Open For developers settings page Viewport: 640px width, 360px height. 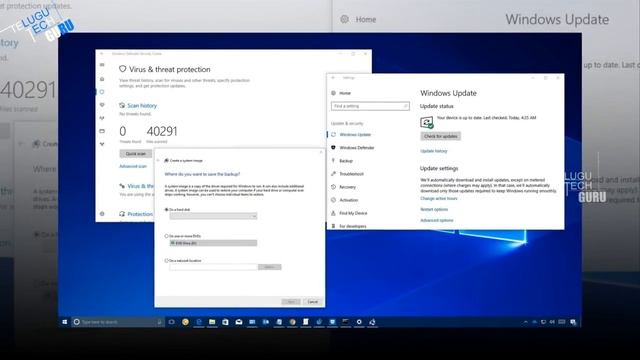pyautogui.click(x=353, y=226)
